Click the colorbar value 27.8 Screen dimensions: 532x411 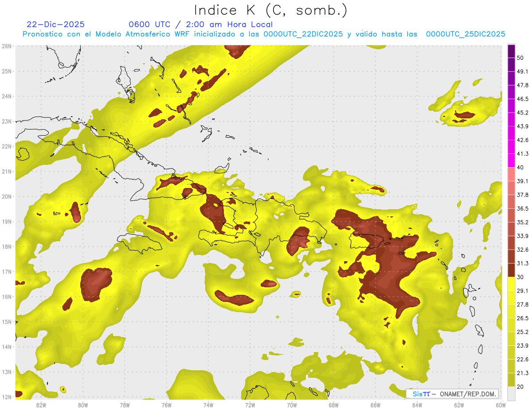coord(523,305)
